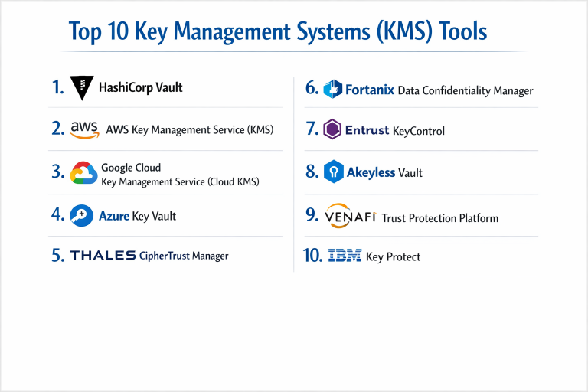
Task: Click the Fortanix cube logo
Action: click(332, 89)
